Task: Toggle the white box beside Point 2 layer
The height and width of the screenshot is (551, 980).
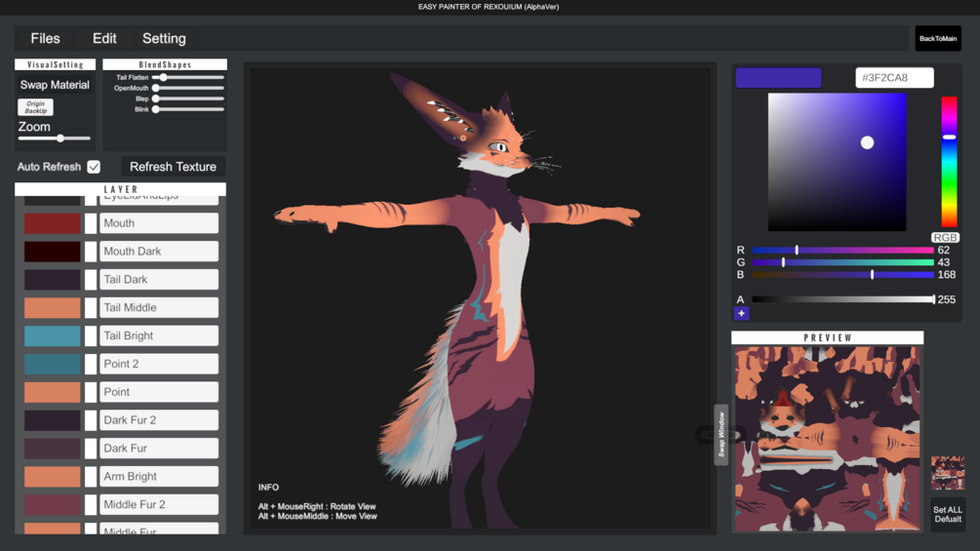Action: click(91, 364)
